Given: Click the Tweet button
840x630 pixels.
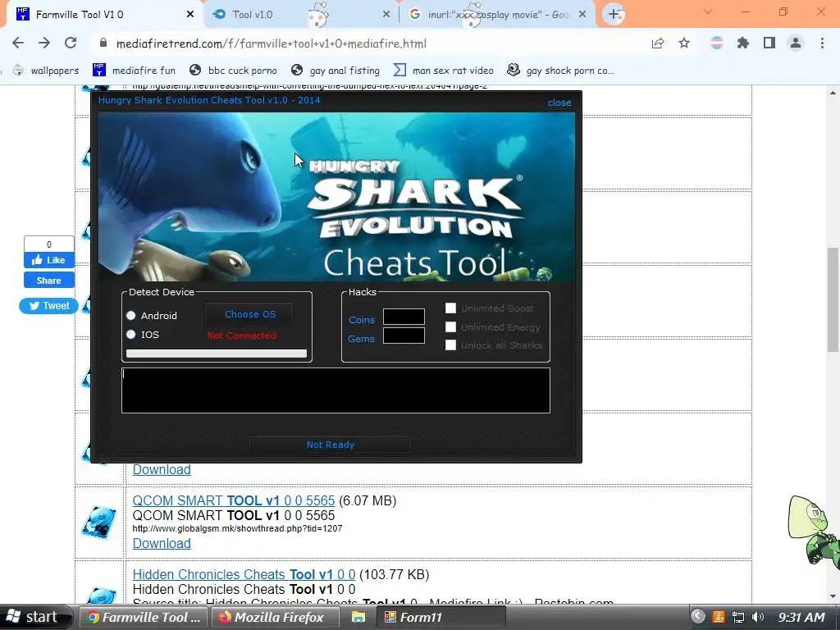Looking at the screenshot, I should pyautogui.click(x=48, y=306).
